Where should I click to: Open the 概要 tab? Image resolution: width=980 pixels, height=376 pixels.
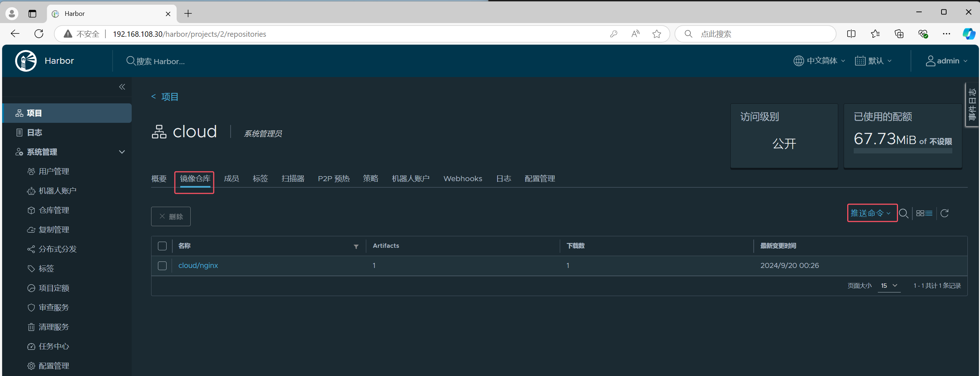[159, 179]
